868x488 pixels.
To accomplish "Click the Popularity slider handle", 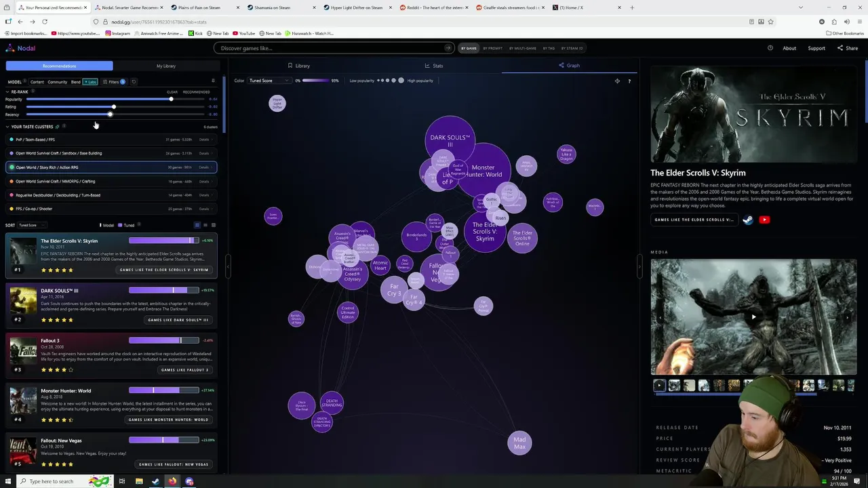I will [171, 100].
